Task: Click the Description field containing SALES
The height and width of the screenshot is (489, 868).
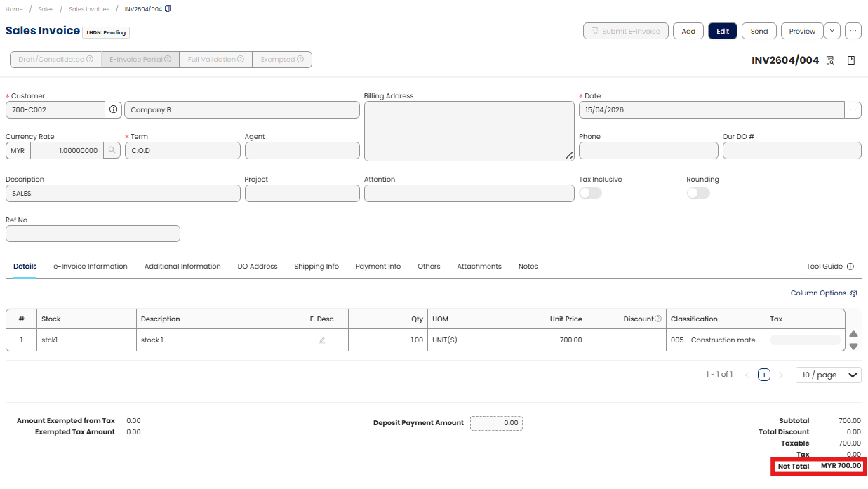Action: 123,193
